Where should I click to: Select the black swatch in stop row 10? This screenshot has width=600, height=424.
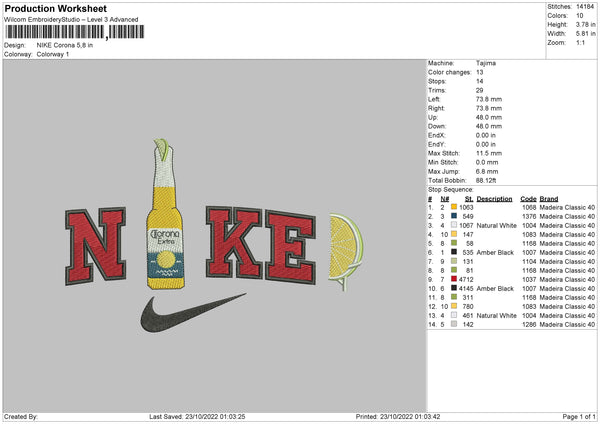[454, 288]
